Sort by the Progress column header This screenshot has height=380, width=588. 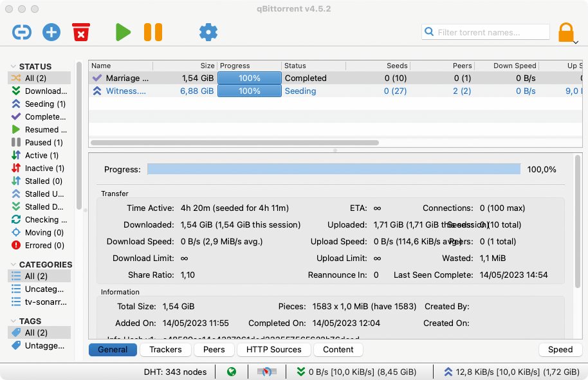tap(249, 66)
